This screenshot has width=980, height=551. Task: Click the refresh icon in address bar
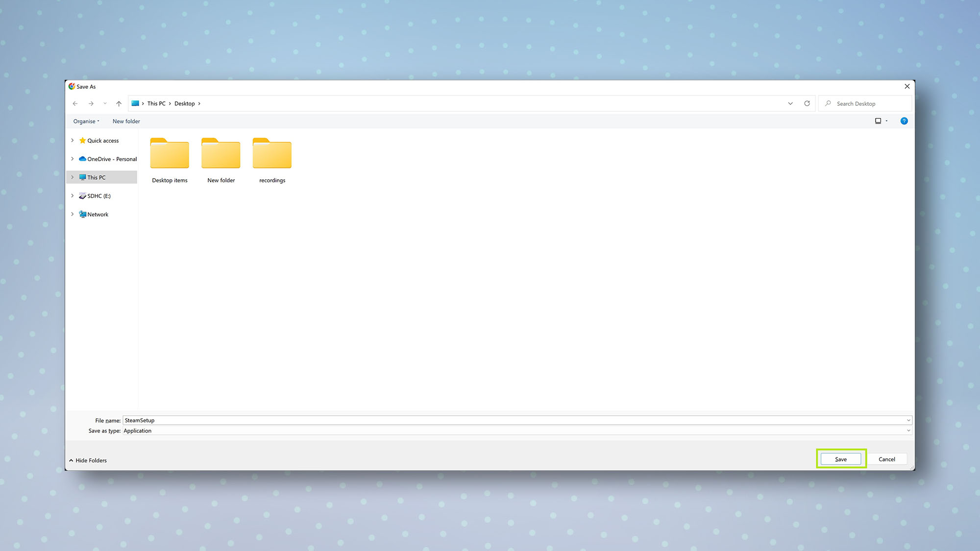[x=807, y=103]
